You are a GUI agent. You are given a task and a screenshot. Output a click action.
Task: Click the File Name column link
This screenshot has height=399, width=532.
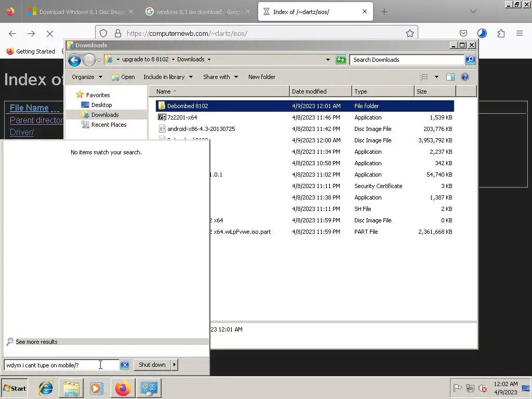point(29,108)
